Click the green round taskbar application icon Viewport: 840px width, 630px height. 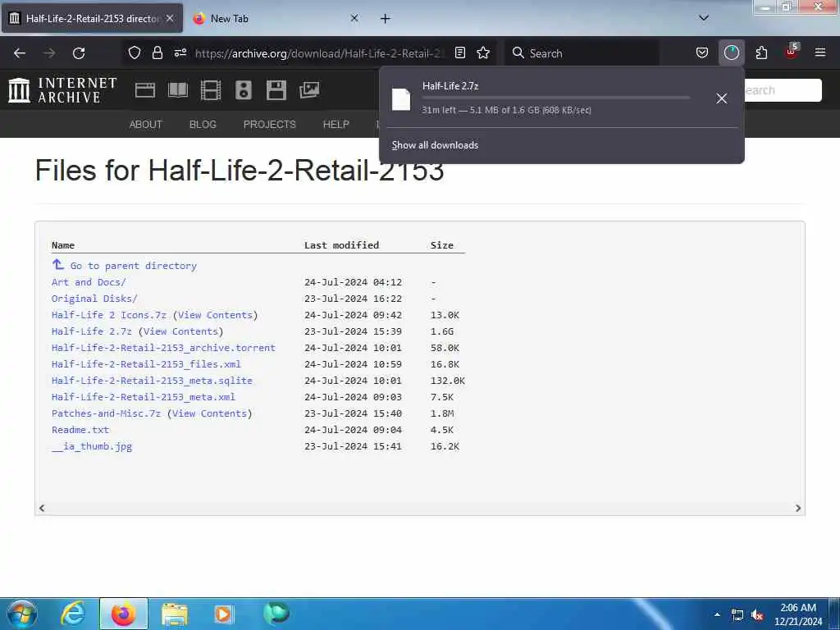pyautogui.click(x=276, y=614)
